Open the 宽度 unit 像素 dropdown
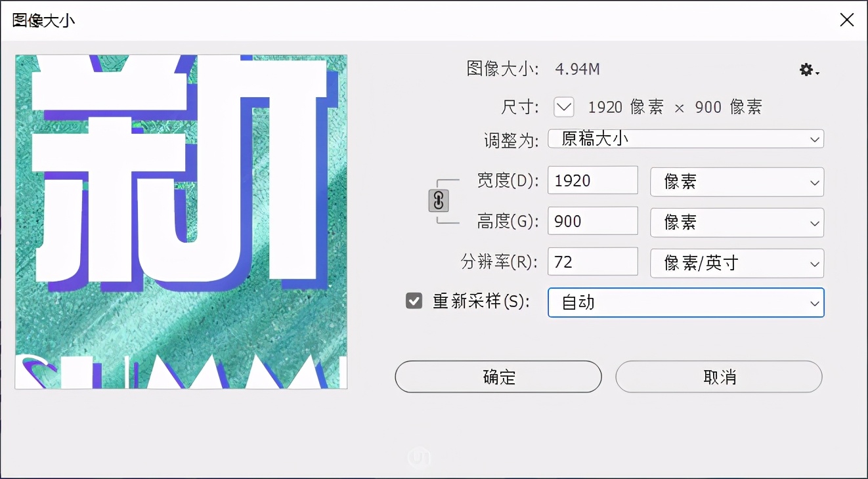The width and height of the screenshot is (868, 479). coord(737,182)
